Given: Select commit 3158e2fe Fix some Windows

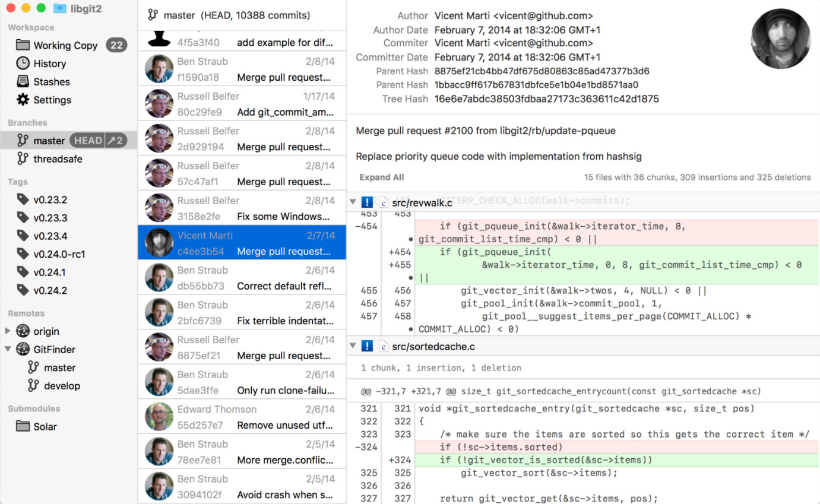Looking at the screenshot, I should 242,208.
